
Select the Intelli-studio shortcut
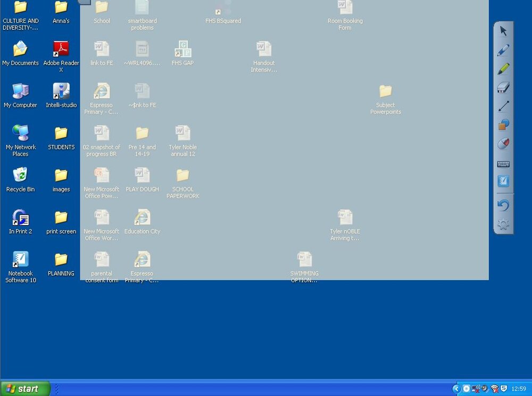[x=61, y=95]
